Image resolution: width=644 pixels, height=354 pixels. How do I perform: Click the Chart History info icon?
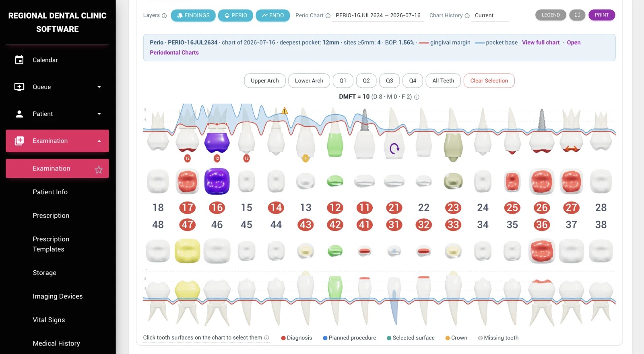(467, 16)
